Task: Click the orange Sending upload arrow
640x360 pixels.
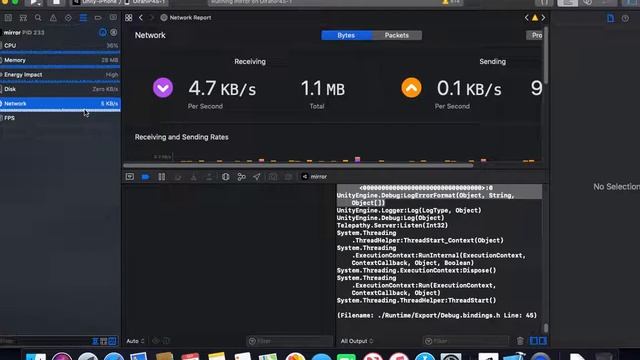Action: point(411,88)
